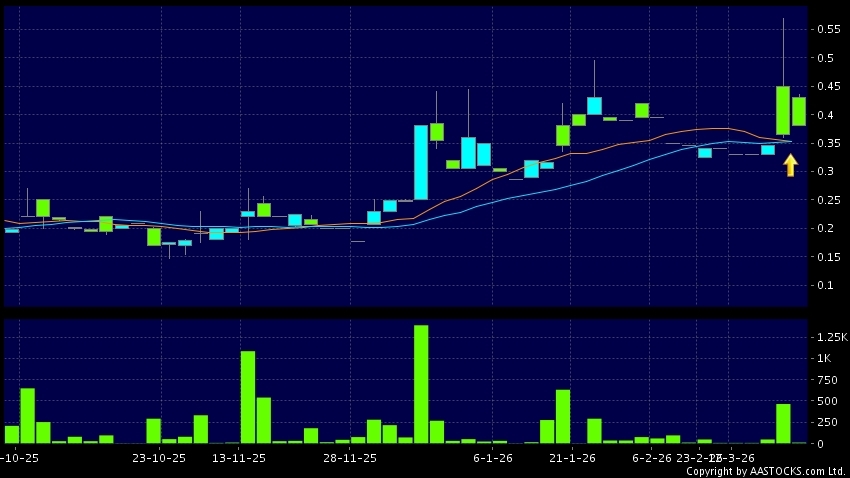The width and height of the screenshot is (850, 478).
Task: Click the rightmost green volume bar
Action: point(783,423)
